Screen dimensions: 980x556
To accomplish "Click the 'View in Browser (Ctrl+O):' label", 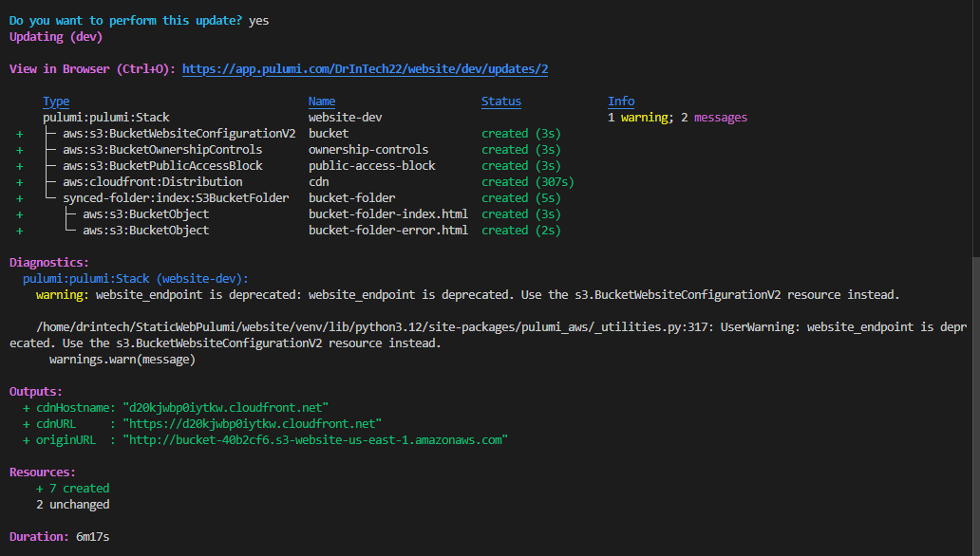I will (x=92, y=68).
